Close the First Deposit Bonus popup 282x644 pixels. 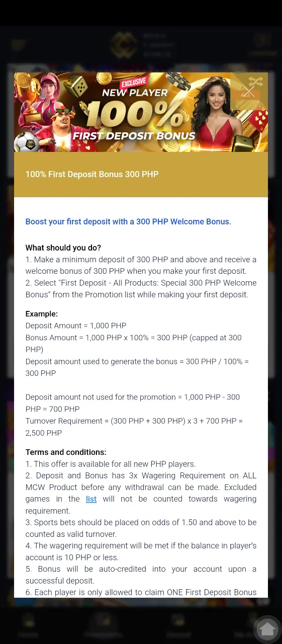[248, 91]
